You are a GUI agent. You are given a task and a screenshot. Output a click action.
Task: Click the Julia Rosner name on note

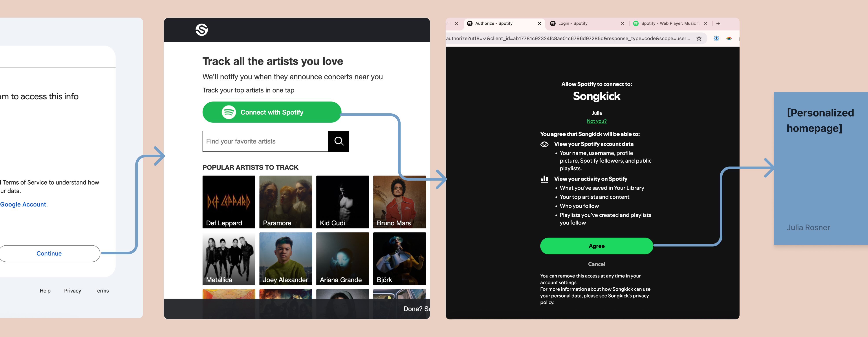tap(808, 228)
